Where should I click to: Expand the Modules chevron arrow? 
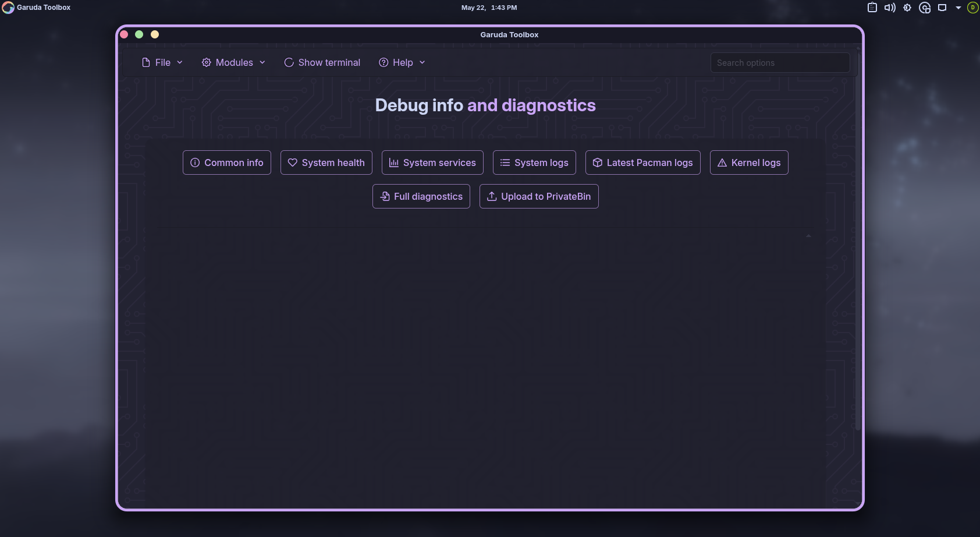262,62
